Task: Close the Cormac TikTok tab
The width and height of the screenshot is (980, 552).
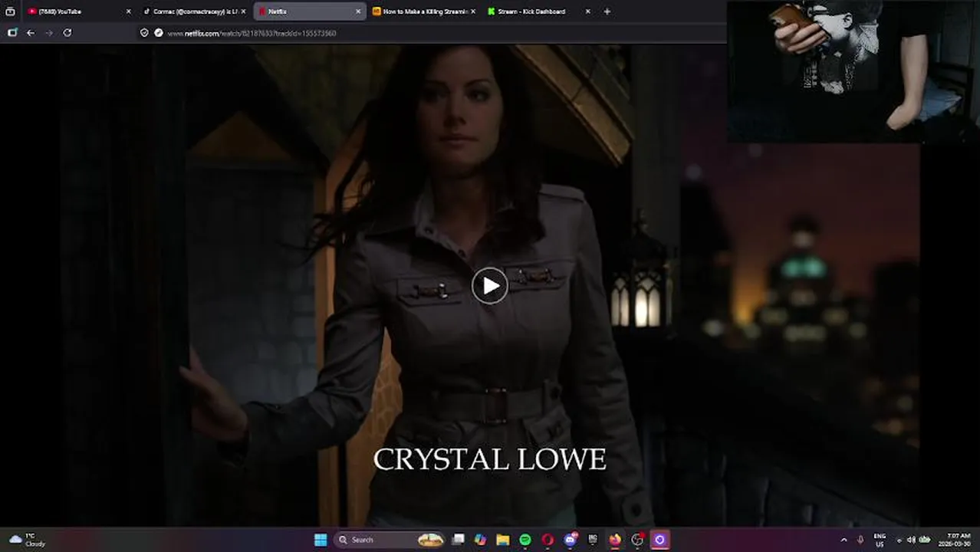Action: [x=243, y=11]
